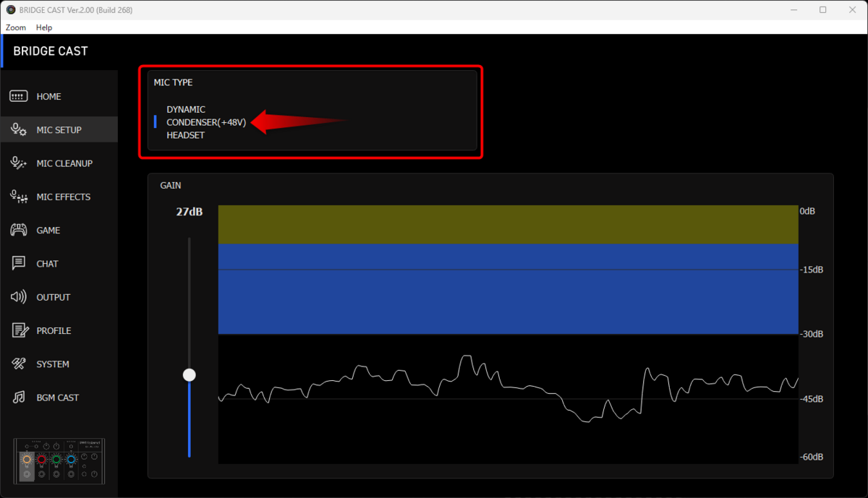Click the -30dB scale label

point(812,334)
